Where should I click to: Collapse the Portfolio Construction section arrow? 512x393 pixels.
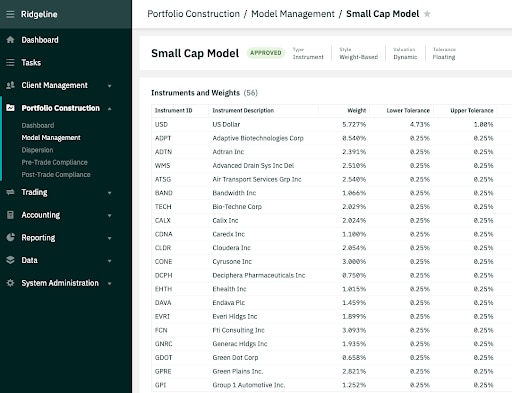[x=109, y=109]
